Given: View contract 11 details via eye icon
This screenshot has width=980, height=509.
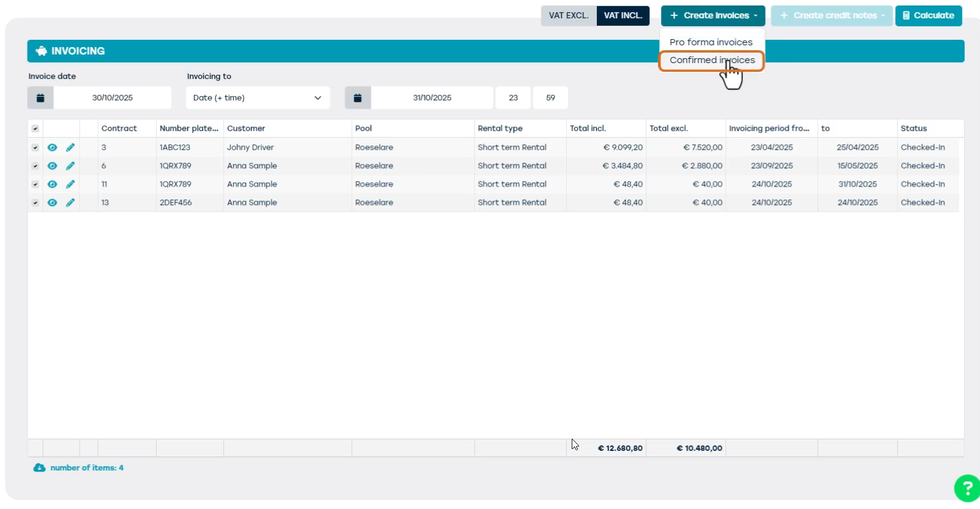Looking at the screenshot, I should click(x=52, y=184).
